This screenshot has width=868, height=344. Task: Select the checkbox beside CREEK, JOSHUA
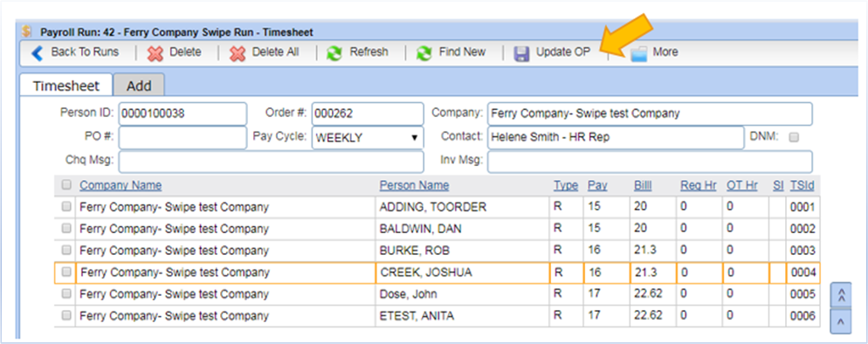click(x=66, y=272)
